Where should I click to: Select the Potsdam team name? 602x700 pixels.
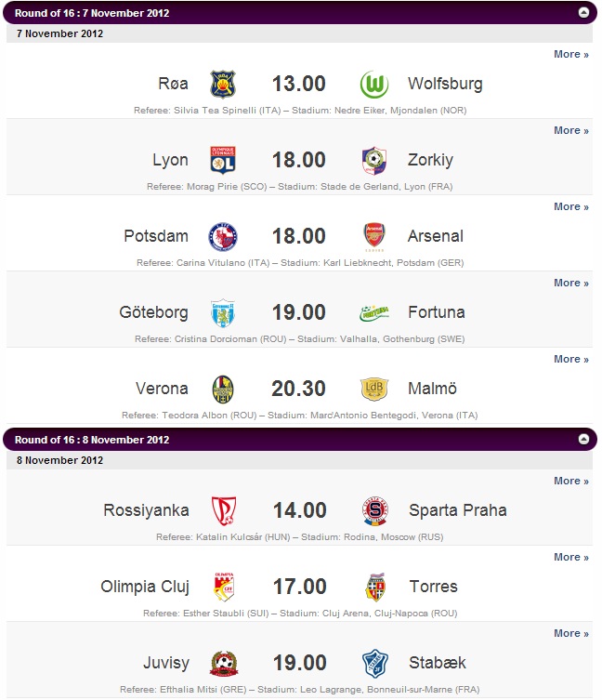156,236
